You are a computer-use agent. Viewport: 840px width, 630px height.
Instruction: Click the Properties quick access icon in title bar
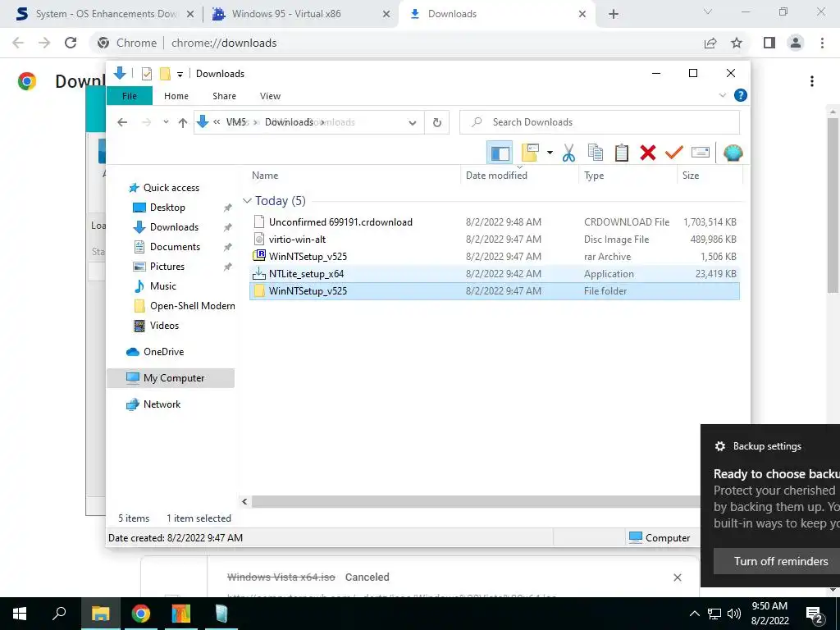tap(147, 73)
